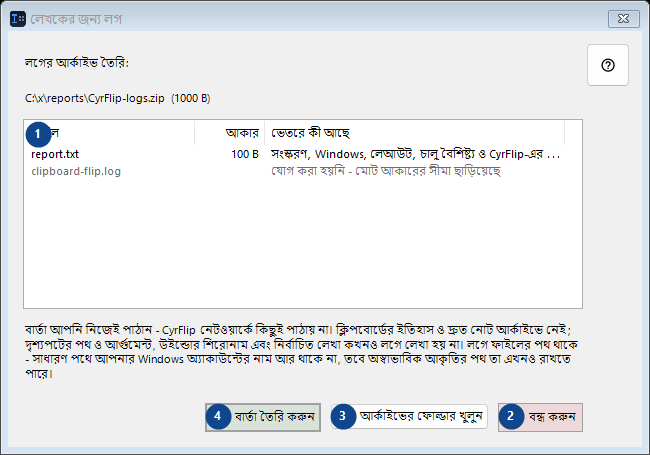Click the archive path C:\x\reports\CyrFlip-logs.zip
650x455 pixels.
95,99
